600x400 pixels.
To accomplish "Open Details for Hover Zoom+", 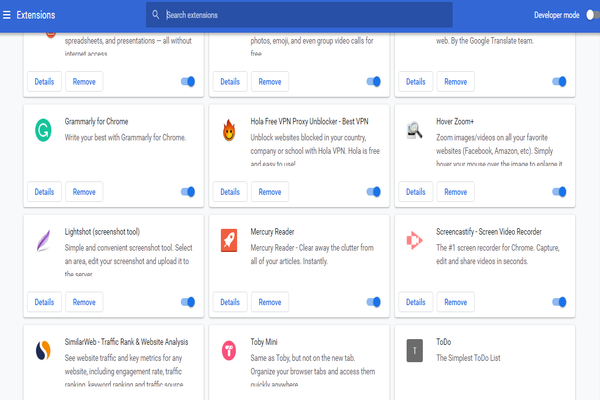I will coord(416,192).
